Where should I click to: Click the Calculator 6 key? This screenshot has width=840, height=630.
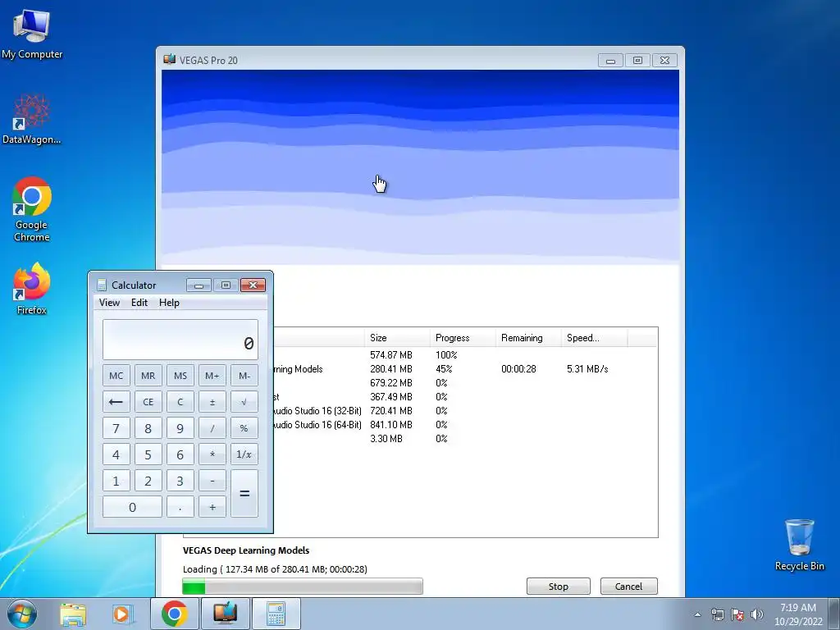[x=180, y=454]
